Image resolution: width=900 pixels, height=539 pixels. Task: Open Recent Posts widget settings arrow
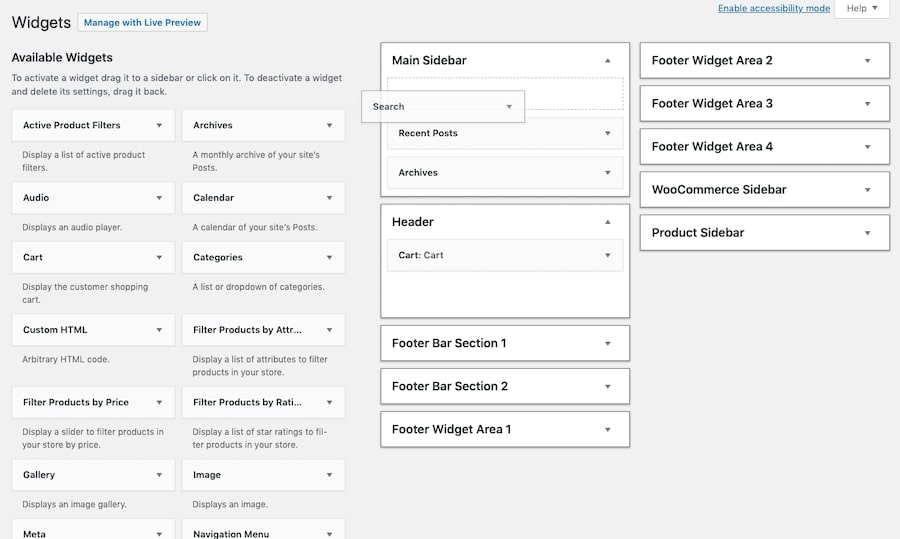click(607, 133)
